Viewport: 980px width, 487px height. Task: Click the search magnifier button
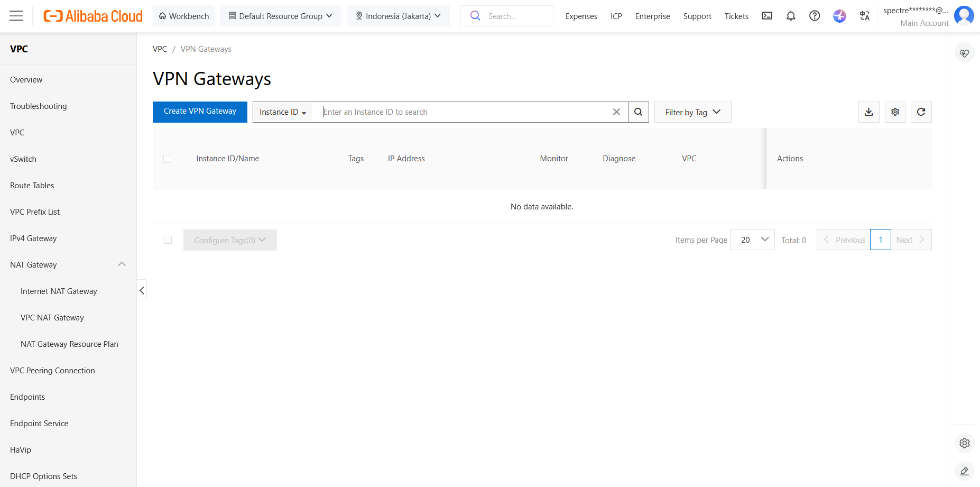[x=638, y=112]
